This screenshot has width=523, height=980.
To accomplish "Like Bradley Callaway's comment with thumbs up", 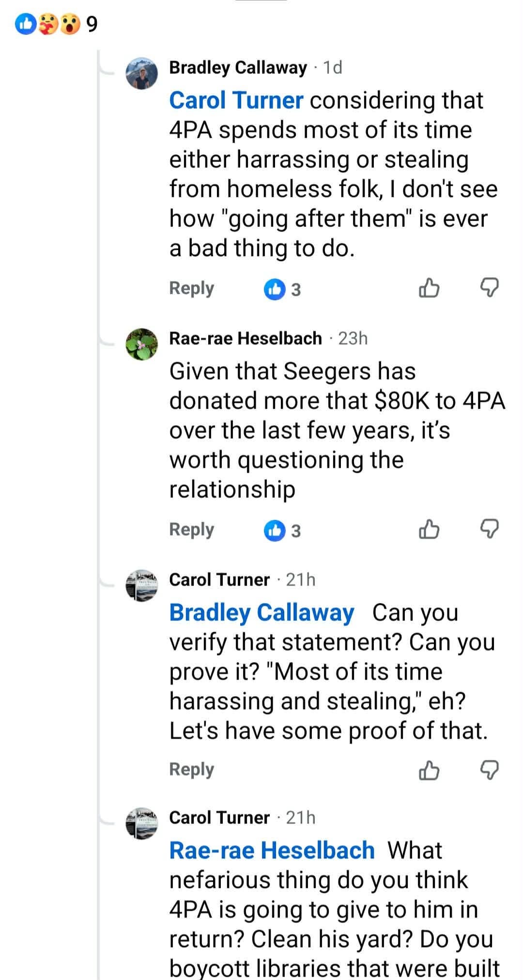I will (x=429, y=288).
